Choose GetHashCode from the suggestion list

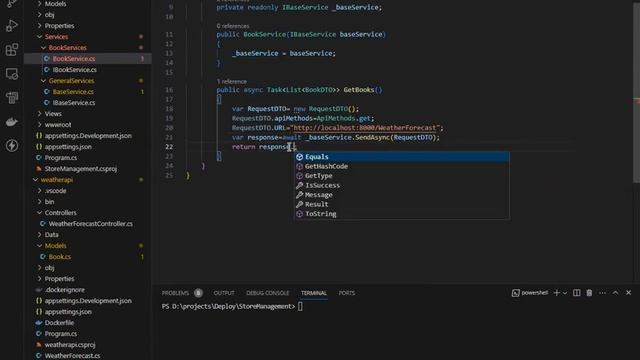(x=402, y=166)
